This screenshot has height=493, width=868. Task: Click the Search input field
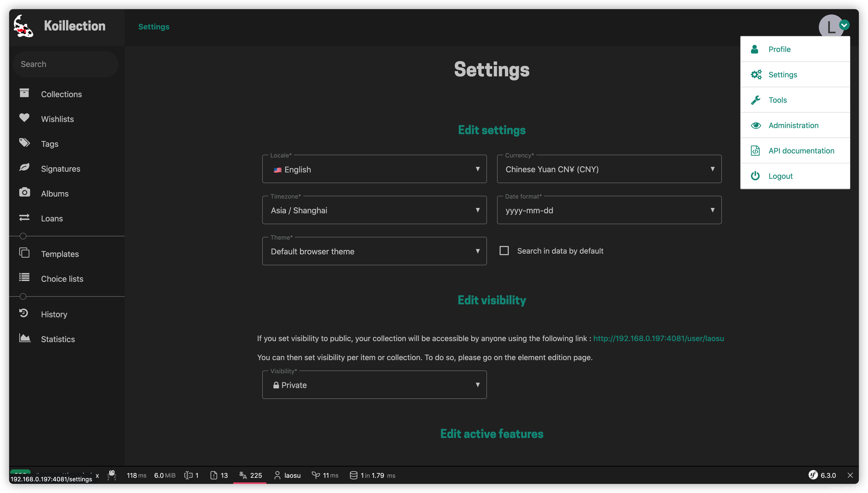pos(66,64)
